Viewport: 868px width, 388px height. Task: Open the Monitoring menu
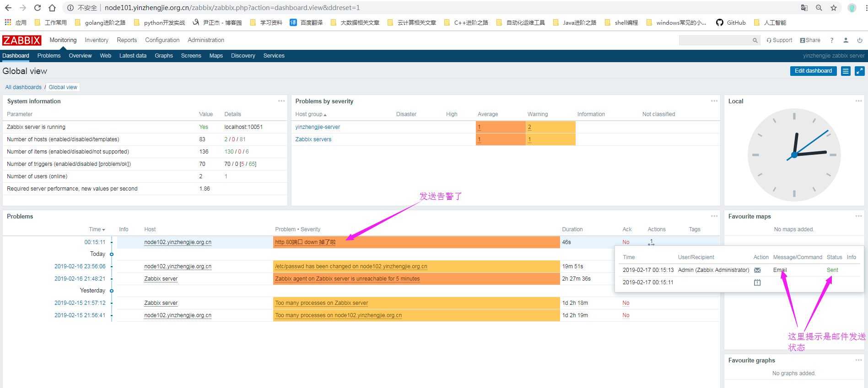pyautogui.click(x=63, y=40)
